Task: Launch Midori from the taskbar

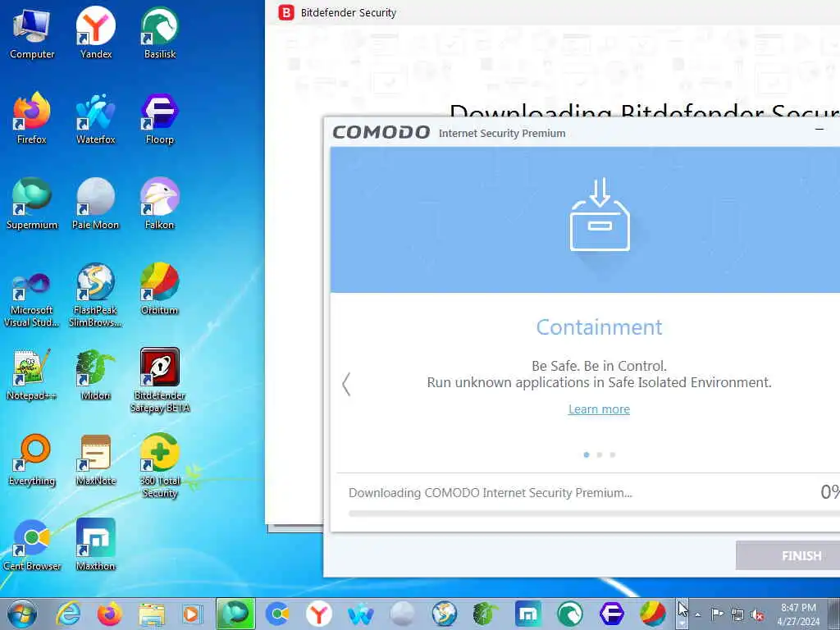Action: (x=486, y=614)
